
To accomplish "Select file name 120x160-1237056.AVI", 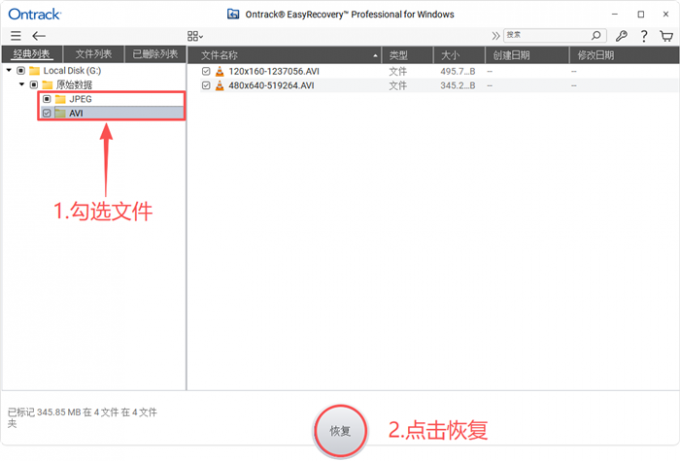I will pos(274,72).
